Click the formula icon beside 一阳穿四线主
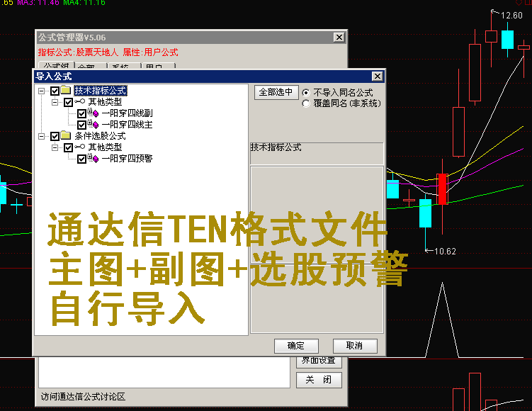 tap(93, 124)
